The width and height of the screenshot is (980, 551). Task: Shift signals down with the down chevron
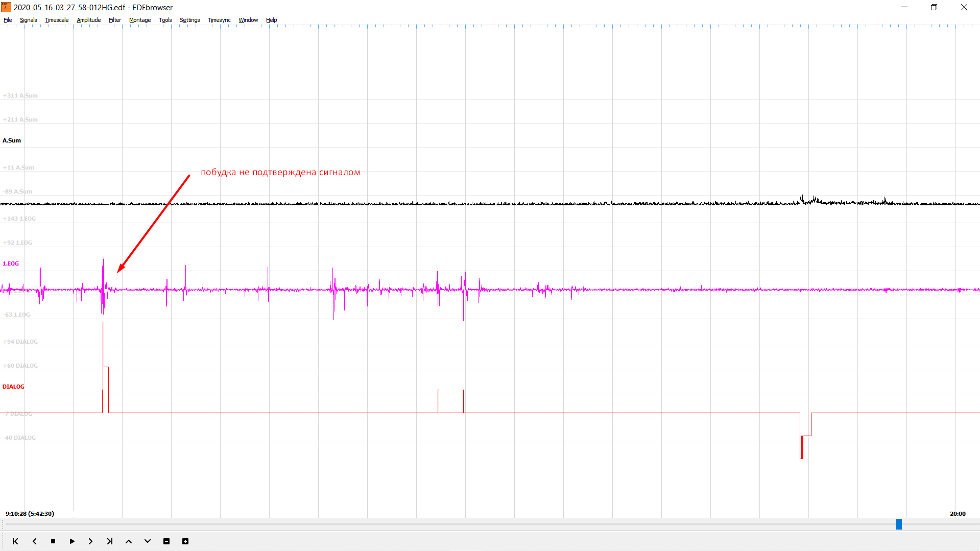point(148,541)
